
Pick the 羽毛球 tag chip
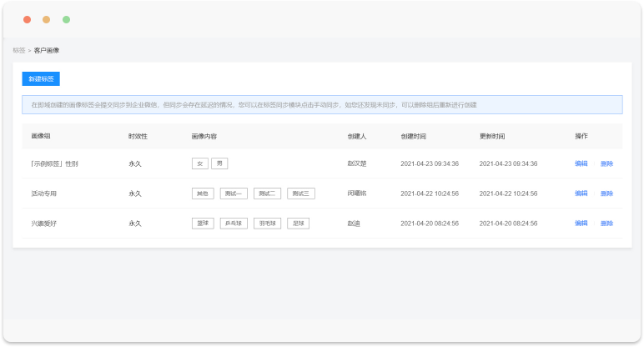click(x=267, y=224)
